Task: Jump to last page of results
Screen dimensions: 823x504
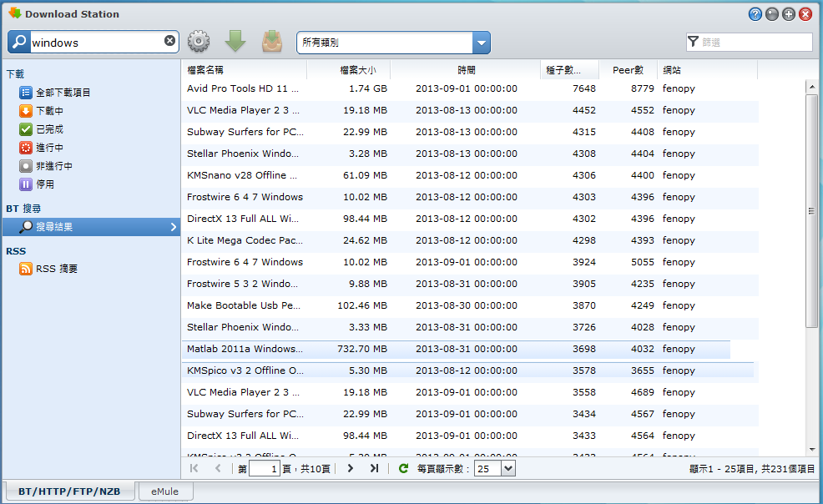Action: (374, 468)
